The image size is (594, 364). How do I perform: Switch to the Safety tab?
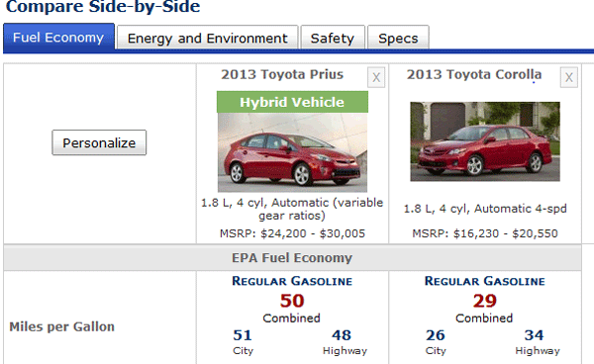coord(333,38)
